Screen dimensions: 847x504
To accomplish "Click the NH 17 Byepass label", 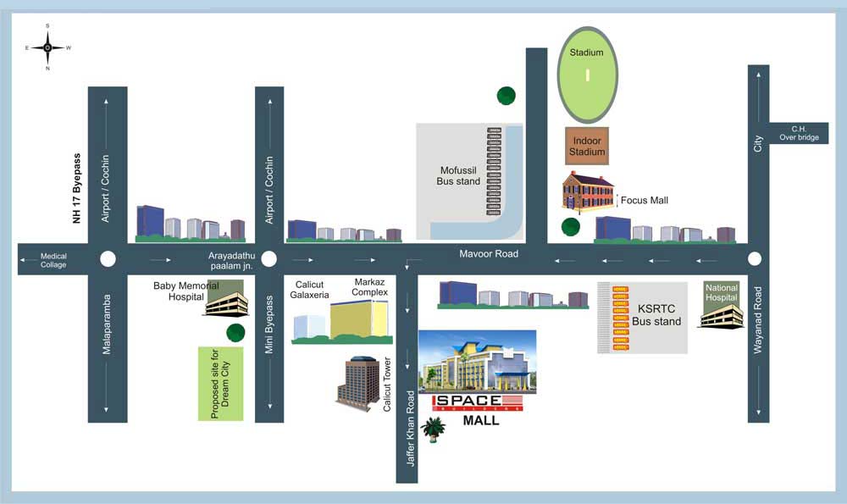I will click(77, 188).
